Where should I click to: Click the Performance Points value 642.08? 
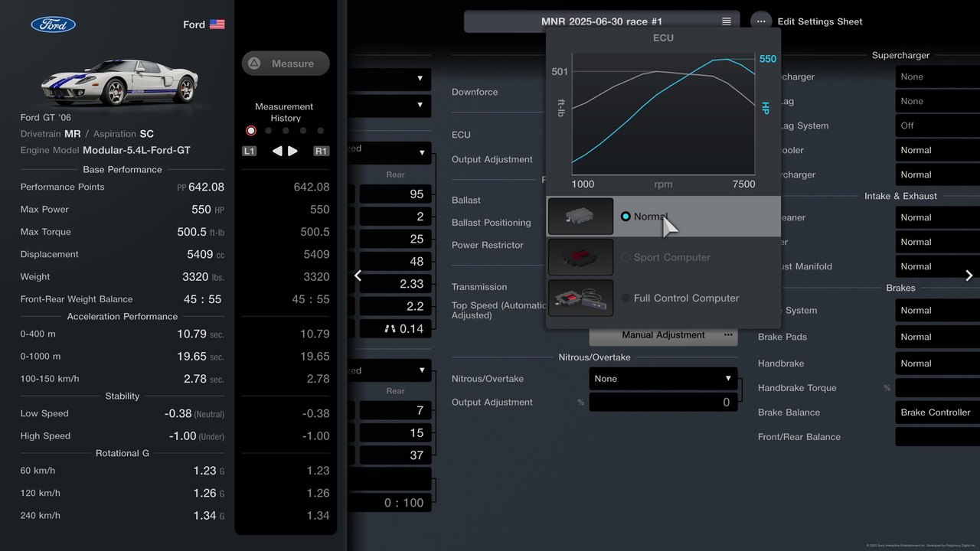pos(206,187)
